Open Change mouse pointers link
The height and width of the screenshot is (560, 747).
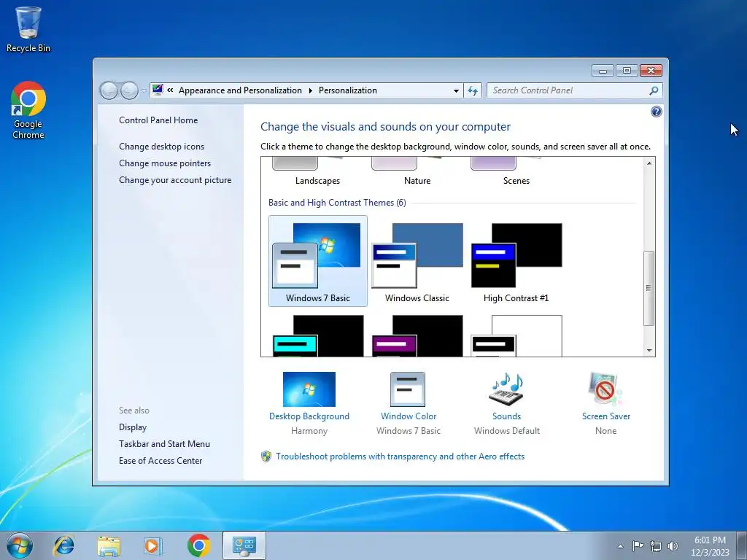tap(165, 163)
